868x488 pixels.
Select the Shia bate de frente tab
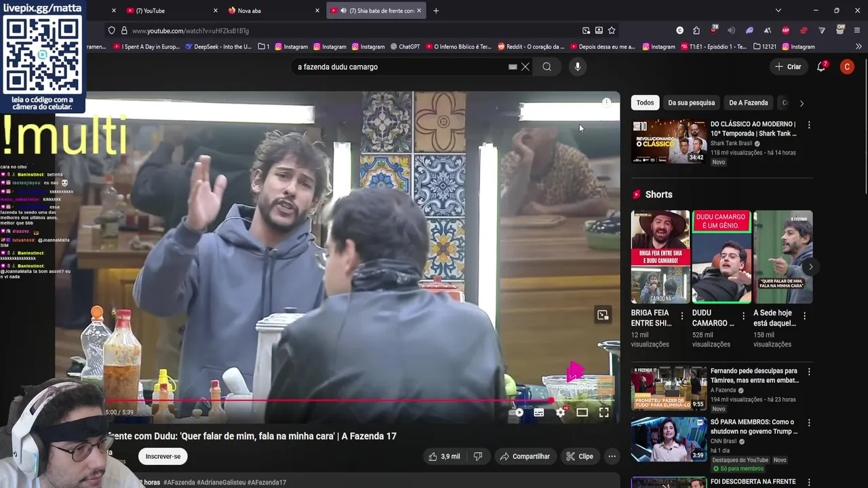377,10
